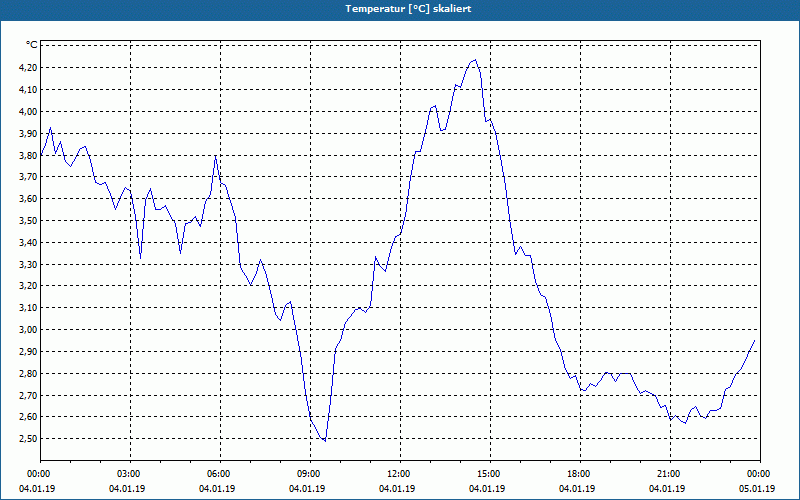Image resolution: width=800 pixels, height=500 pixels.
Task: Click the 3,00 y-axis label
Action: 29,330
